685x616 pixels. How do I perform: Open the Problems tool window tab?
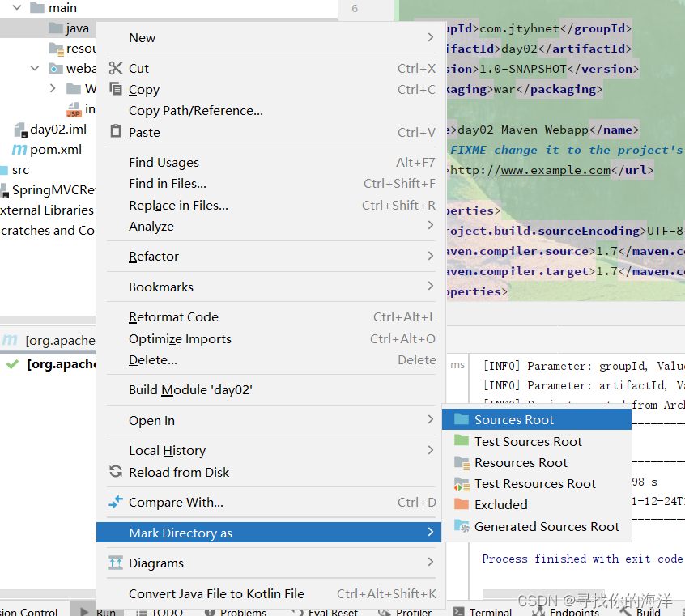tap(236, 611)
